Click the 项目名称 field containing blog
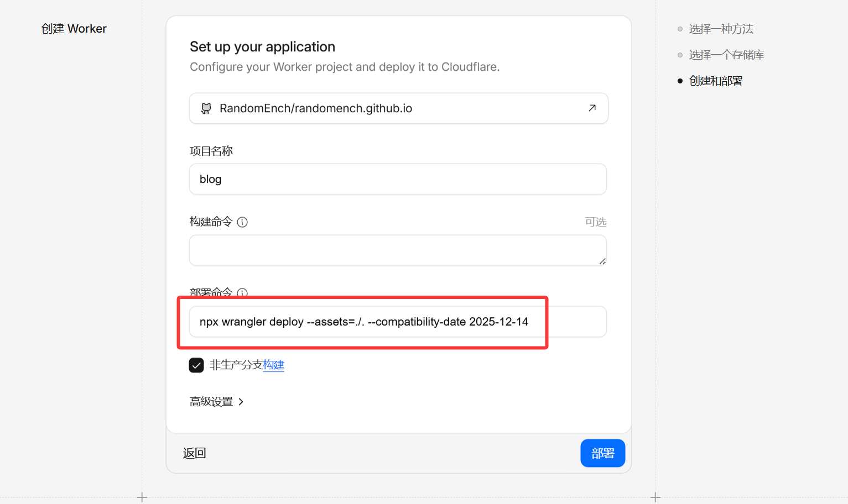 click(x=398, y=179)
